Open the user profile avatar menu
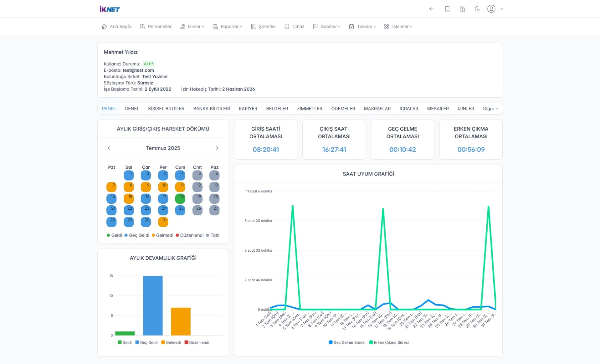 tap(491, 9)
